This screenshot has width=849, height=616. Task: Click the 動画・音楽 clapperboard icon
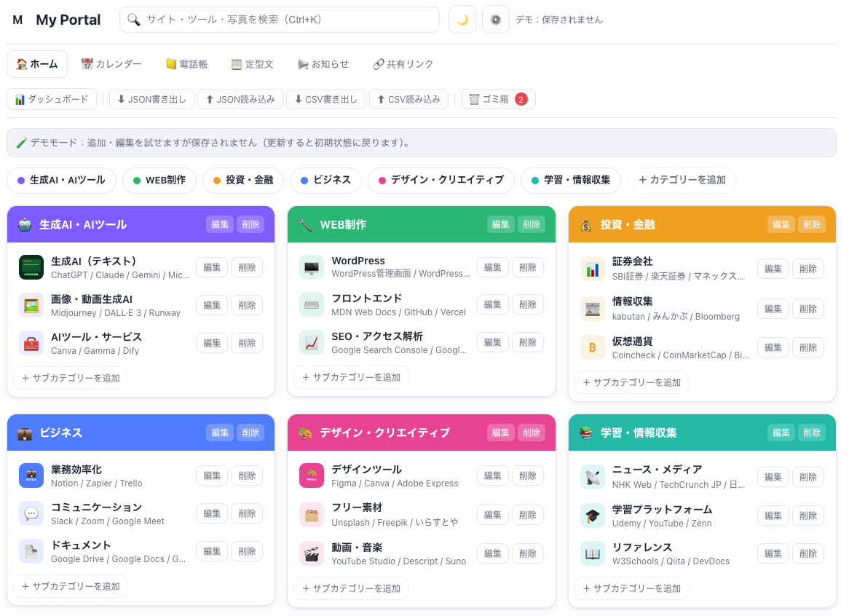tap(312, 554)
